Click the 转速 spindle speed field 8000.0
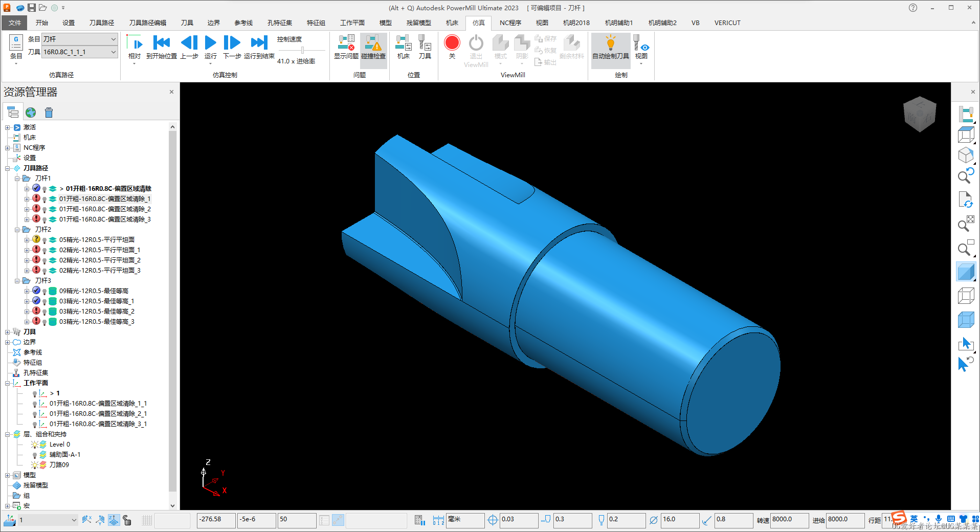This screenshot has height=532, width=980. pyautogui.click(x=788, y=520)
